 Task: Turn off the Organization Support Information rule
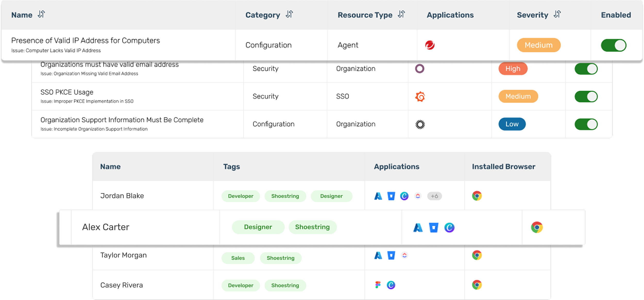[586, 124]
